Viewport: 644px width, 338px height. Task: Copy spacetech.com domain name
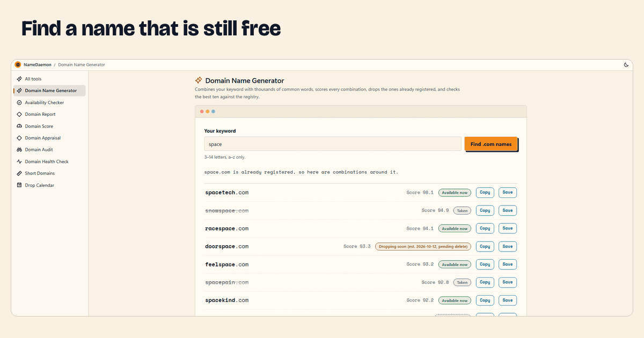[x=485, y=193]
